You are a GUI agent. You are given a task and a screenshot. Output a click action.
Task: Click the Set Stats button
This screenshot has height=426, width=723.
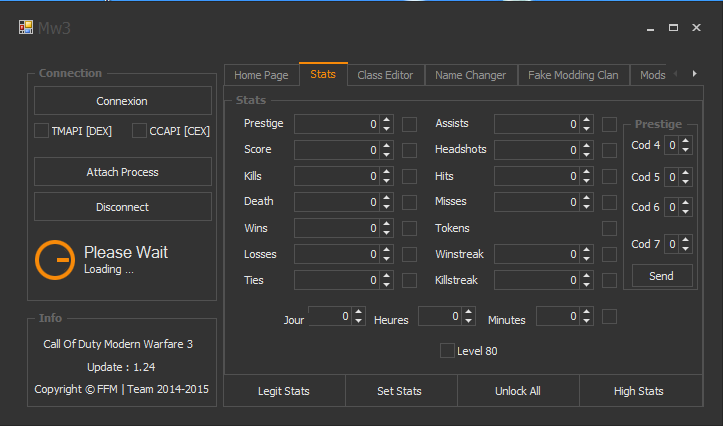pyautogui.click(x=400, y=391)
